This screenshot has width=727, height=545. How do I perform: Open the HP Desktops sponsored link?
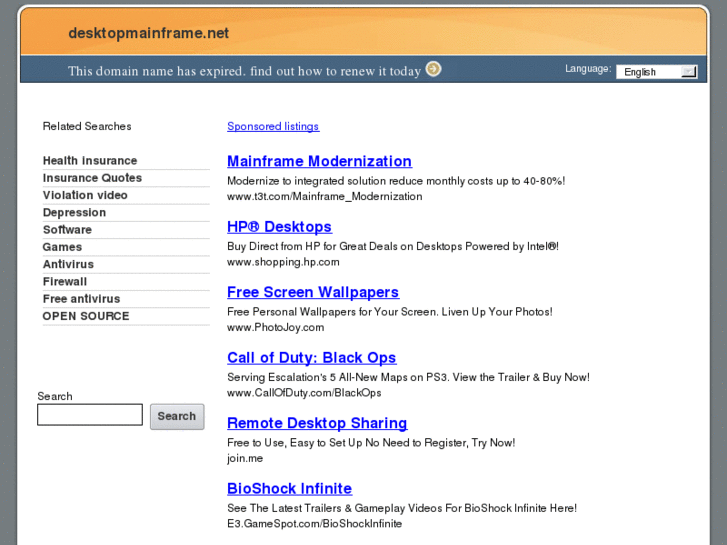coord(280,227)
